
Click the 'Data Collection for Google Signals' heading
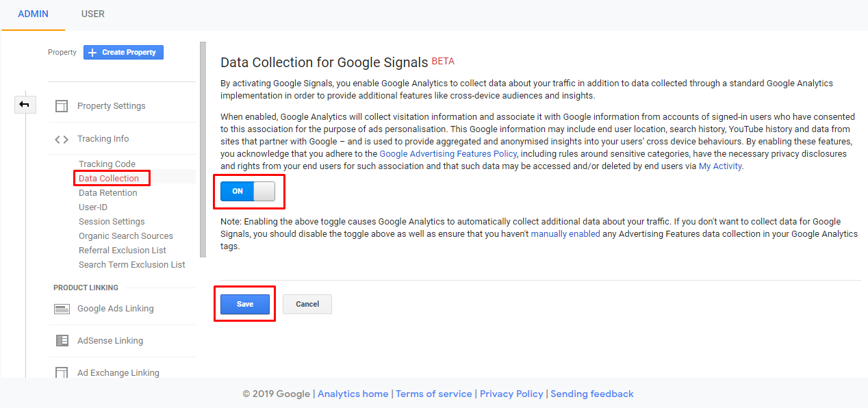pos(324,62)
